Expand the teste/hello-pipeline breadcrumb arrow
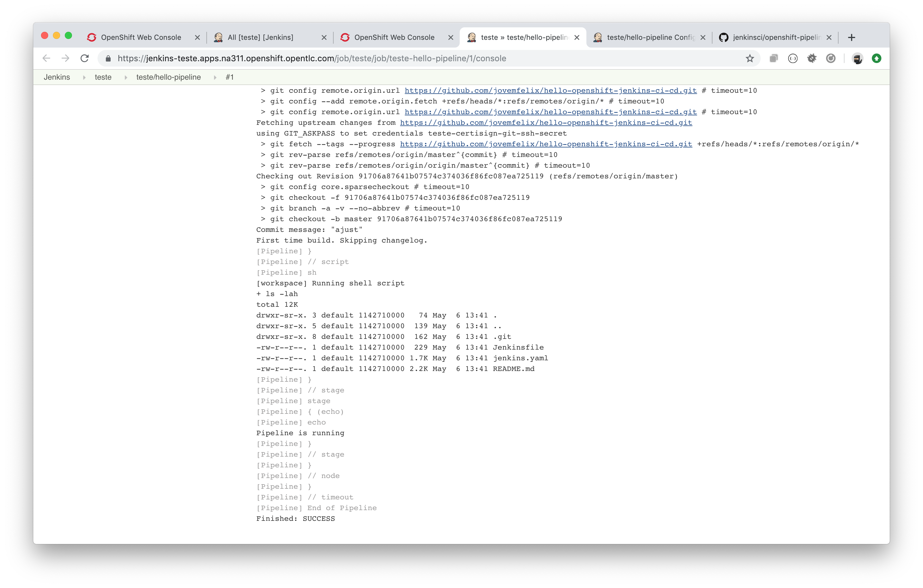Screen dimensions: 923x588 (215, 77)
